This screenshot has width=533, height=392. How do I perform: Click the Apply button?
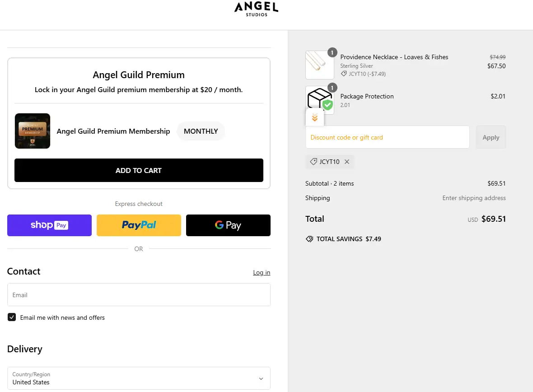[491, 137]
